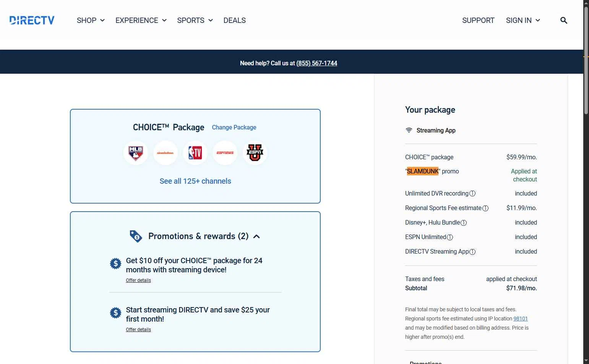Click the DIRECTV logo
589x364 pixels.
point(32,20)
